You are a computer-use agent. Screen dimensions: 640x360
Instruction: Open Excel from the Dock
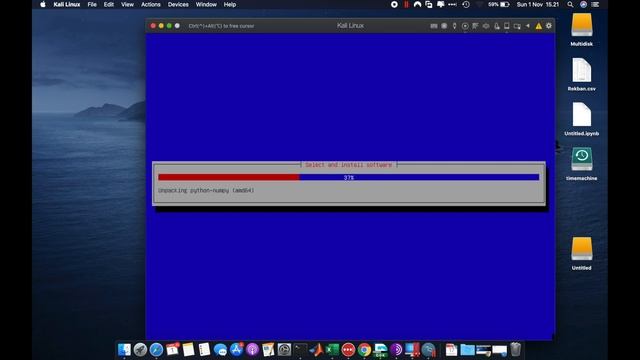coord(332,349)
